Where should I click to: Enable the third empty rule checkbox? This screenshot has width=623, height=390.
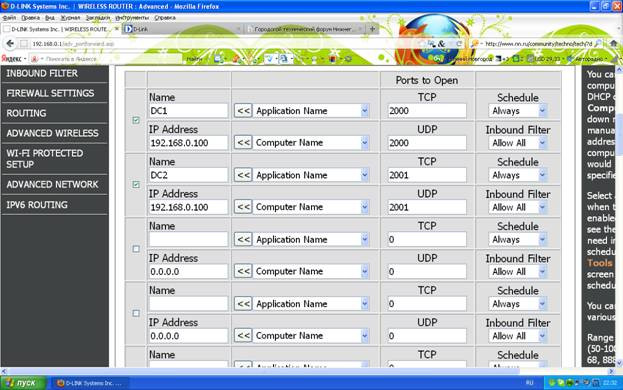point(136,249)
